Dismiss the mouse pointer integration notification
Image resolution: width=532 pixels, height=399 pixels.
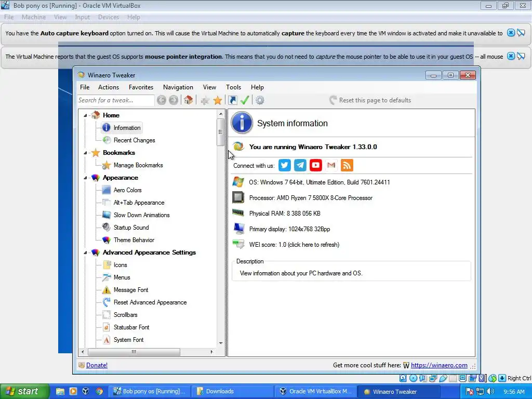click(x=511, y=56)
